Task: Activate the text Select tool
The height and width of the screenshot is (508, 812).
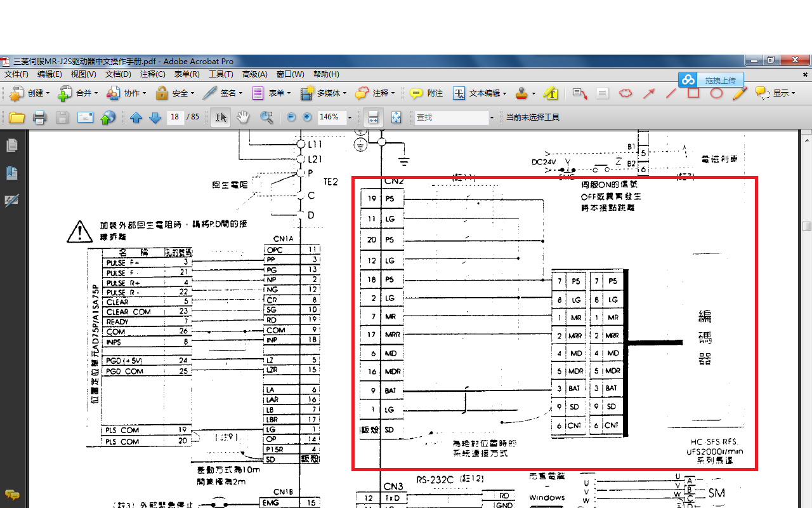Action: click(x=220, y=117)
